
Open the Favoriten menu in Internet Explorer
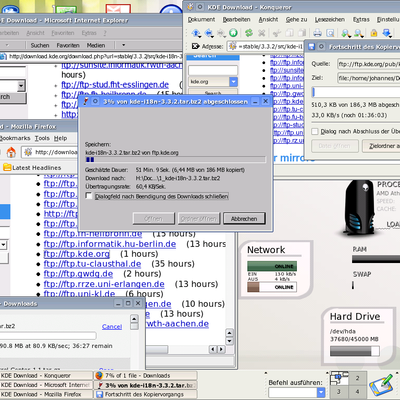point(63,33)
